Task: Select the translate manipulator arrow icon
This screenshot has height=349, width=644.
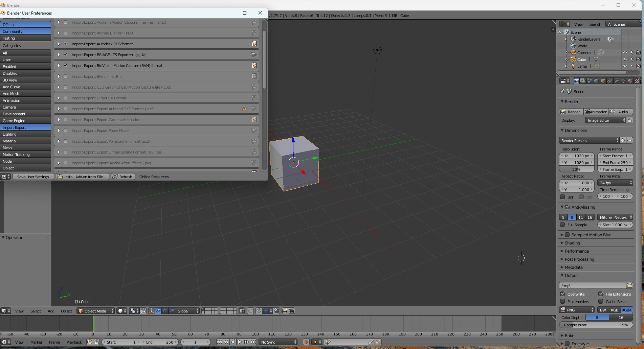Action: [158, 311]
